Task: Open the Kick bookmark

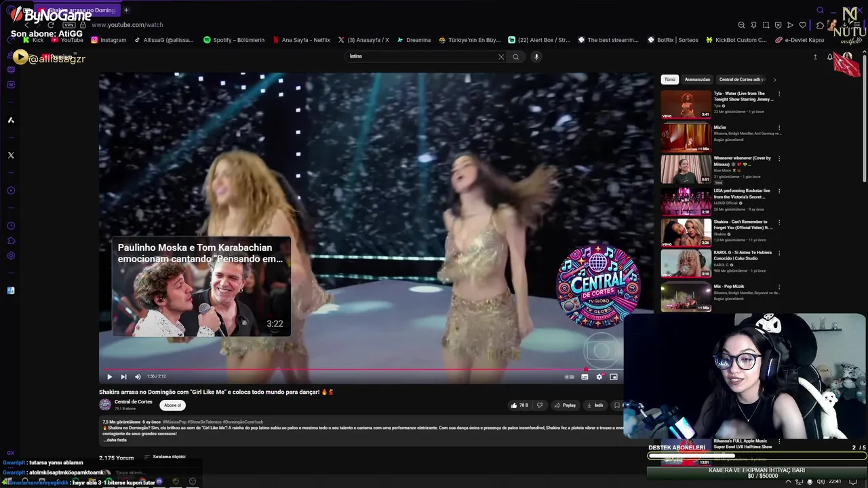Action: click(x=33, y=40)
